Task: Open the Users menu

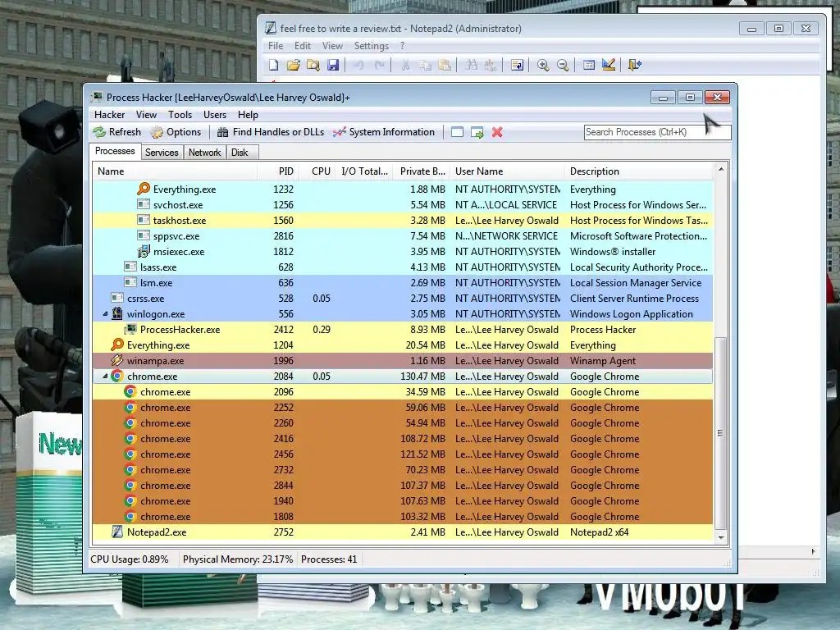Action: [x=215, y=115]
